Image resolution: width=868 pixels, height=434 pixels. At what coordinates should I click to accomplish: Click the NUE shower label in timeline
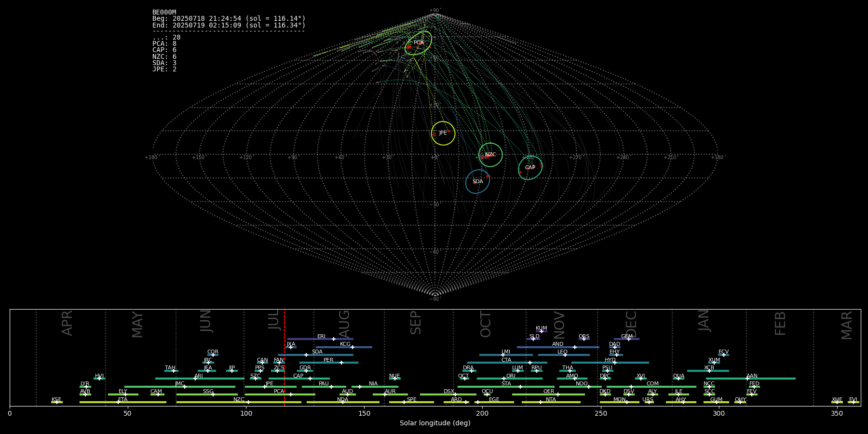395,376
